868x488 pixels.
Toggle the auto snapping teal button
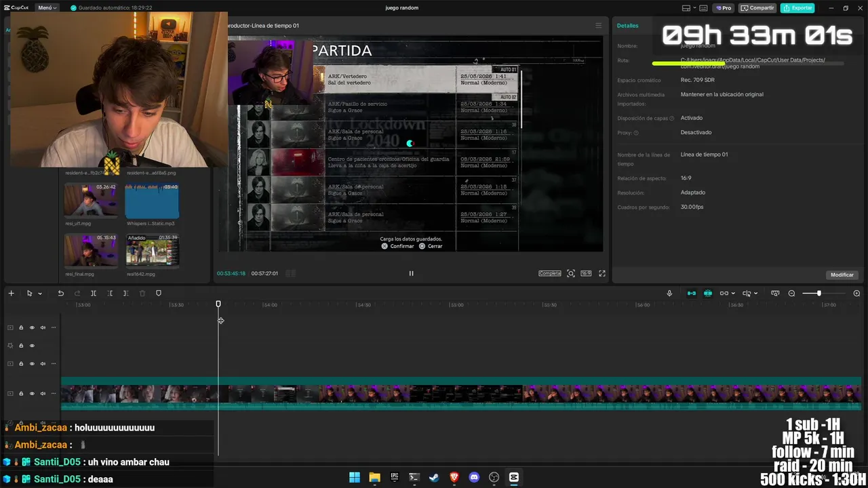click(708, 293)
